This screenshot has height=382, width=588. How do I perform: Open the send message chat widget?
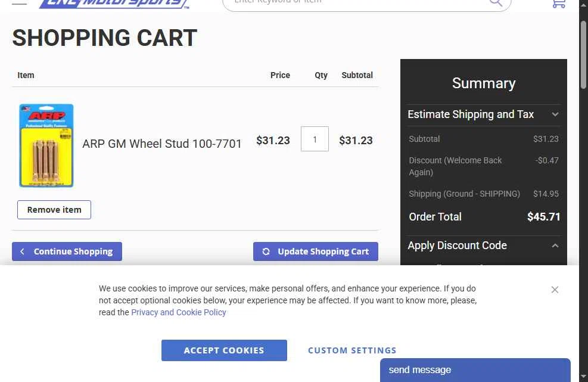[475, 370]
